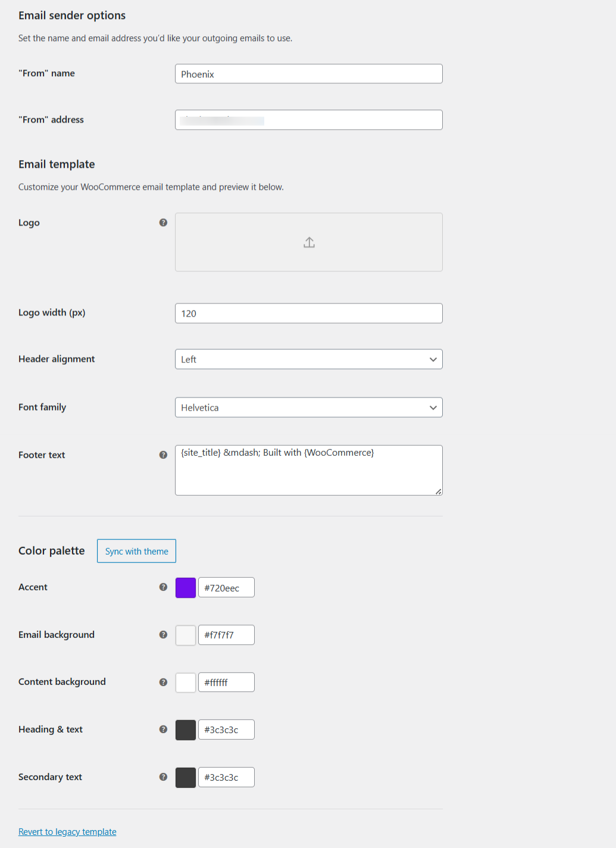Select the Logo width input showing 120
This screenshot has height=848, width=616.
click(308, 313)
